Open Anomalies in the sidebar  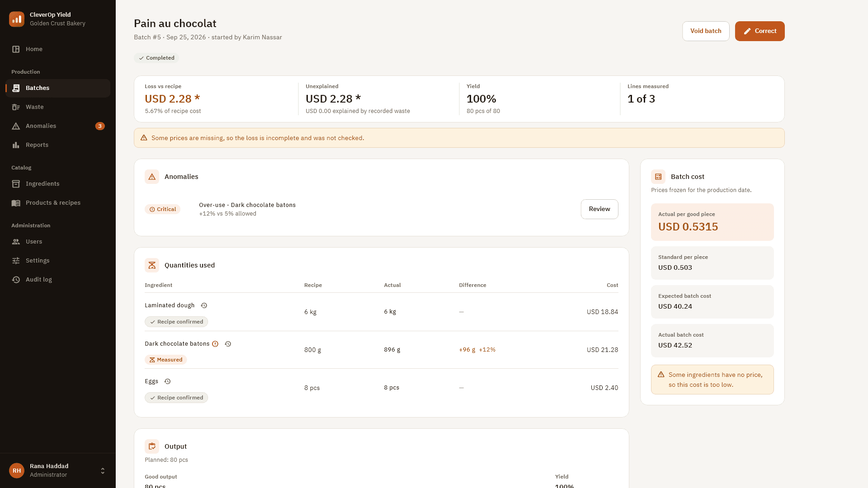pos(58,126)
